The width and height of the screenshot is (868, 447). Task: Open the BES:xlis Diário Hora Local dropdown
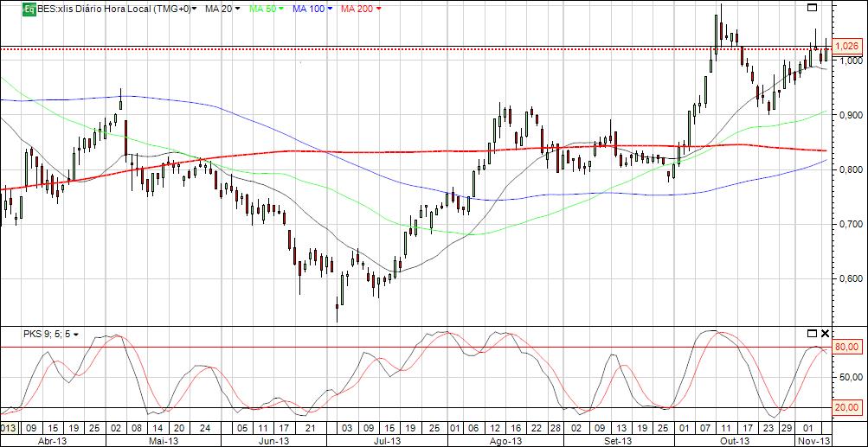[118, 9]
